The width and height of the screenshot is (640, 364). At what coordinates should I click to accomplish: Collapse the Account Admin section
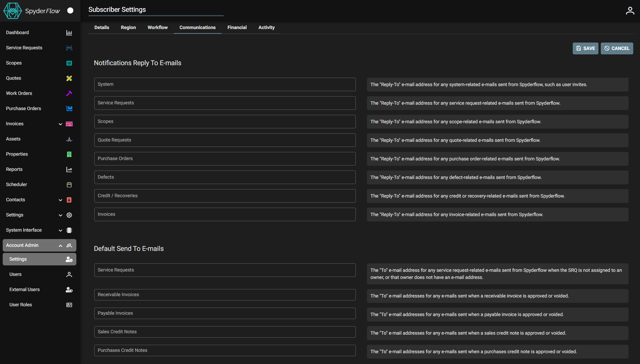pyautogui.click(x=60, y=245)
